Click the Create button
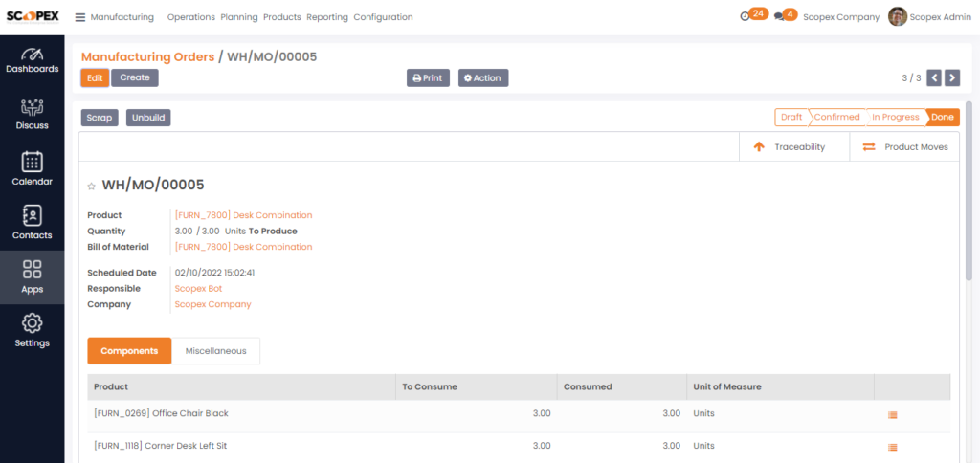Viewport: 980px width, 463px height. click(x=135, y=77)
